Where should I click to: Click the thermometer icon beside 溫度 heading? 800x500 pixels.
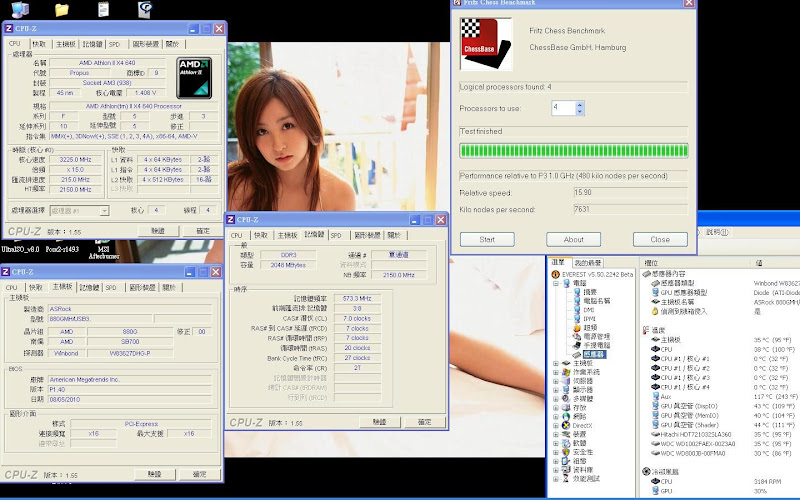(646, 330)
